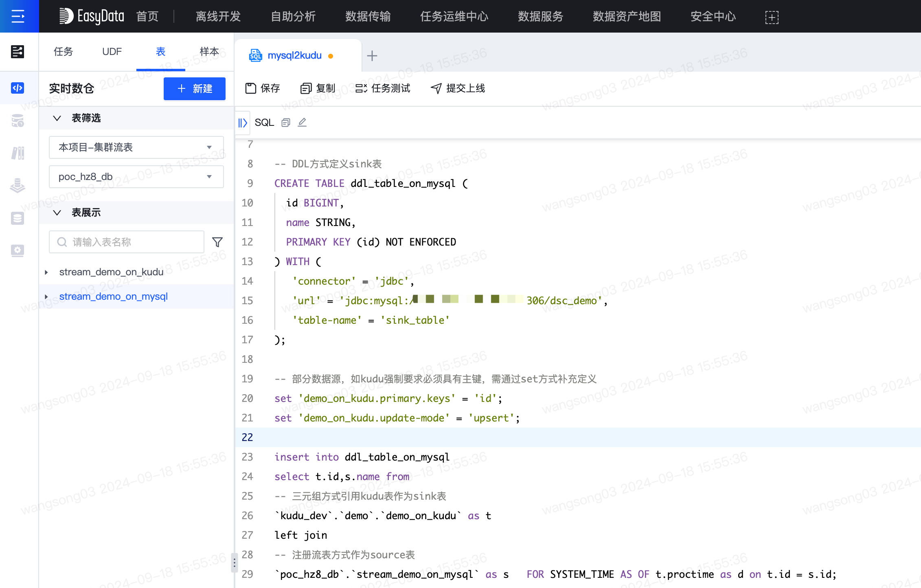Open the library/resources icon in sidebar
The height and width of the screenshot is (588, 921).
click(18, 153)
